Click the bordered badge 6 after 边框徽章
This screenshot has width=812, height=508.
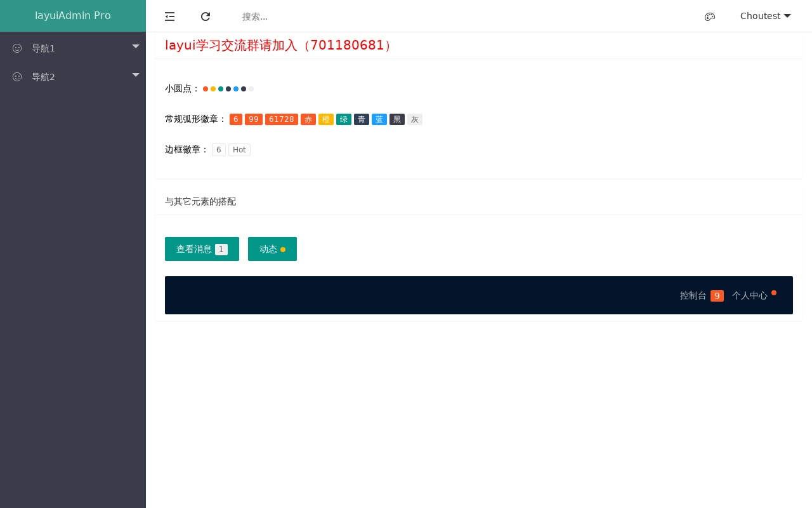click(219, 150)
